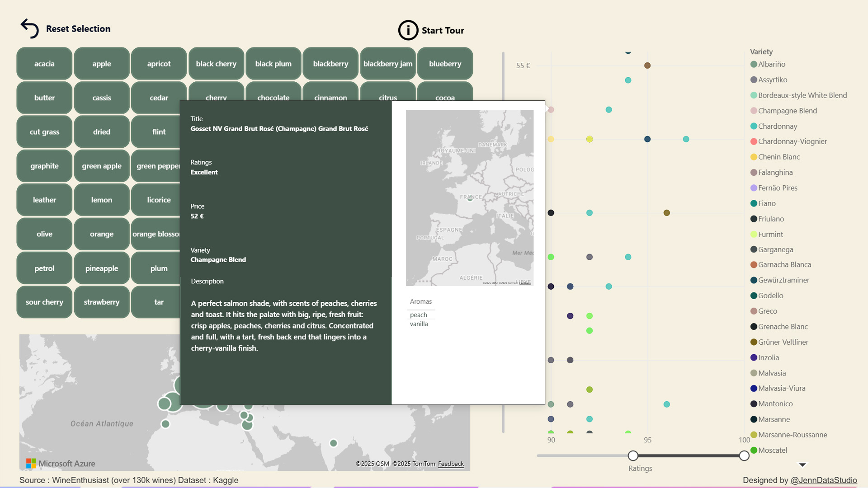Select the sour cherry aroma tile

(44, 302)
